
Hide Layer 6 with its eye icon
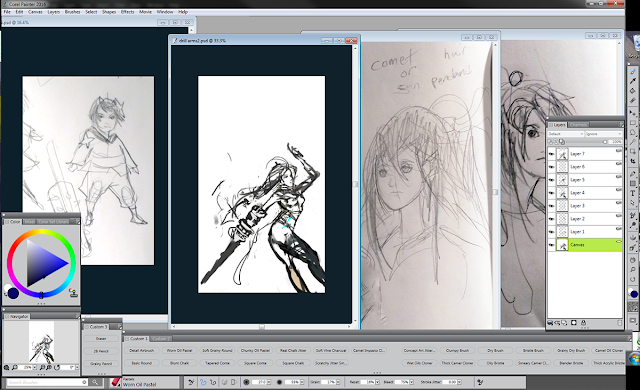[x=551, y=167]
